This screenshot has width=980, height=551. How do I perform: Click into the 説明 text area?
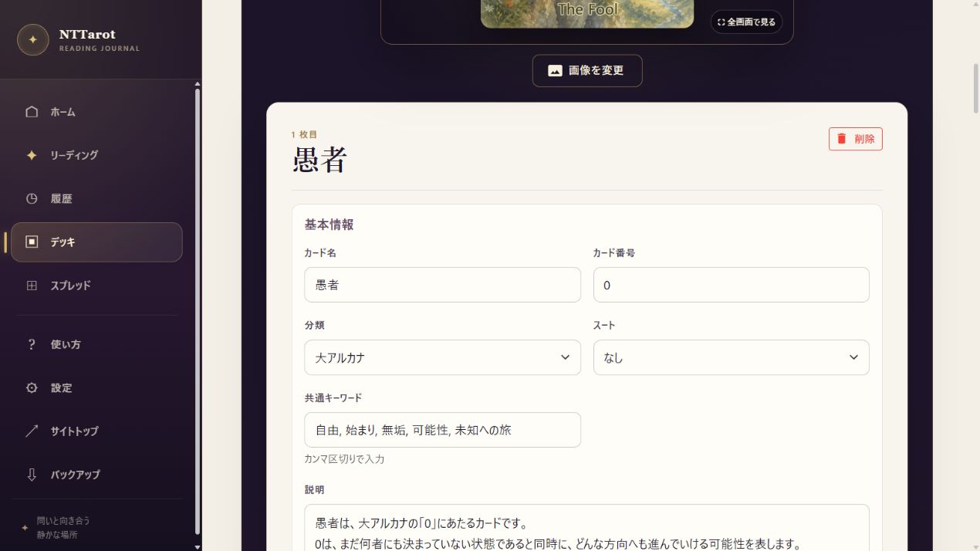pos(587,528)
